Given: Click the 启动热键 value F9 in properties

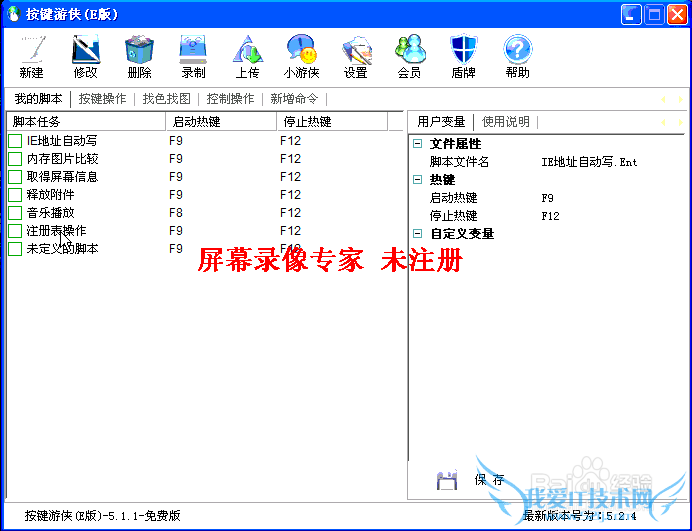Looking at the screenshot, I should tap(547, 198).
